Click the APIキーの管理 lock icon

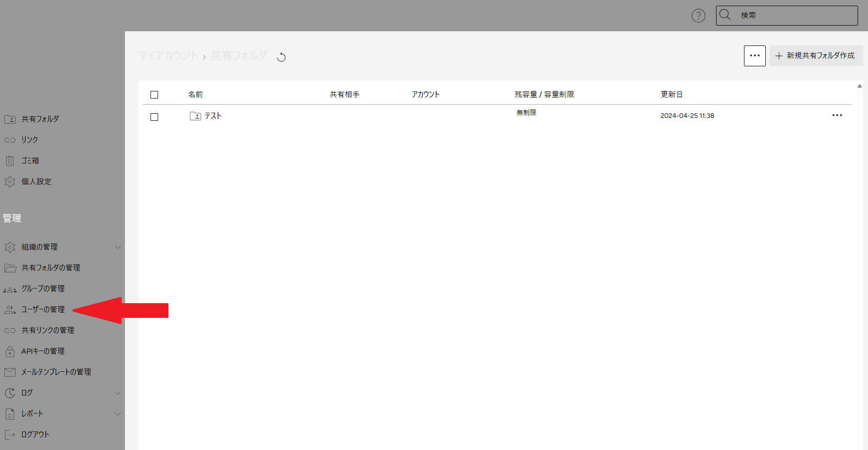point(10,351)
